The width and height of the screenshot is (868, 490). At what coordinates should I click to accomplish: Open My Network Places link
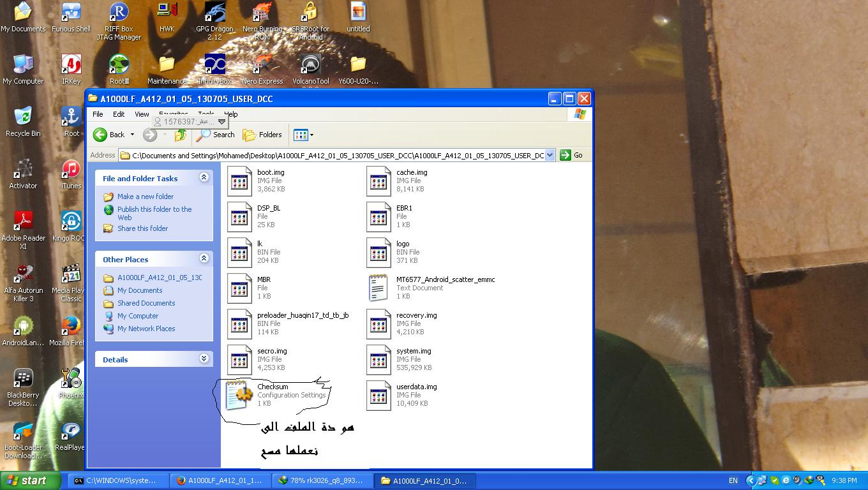coord(146,329)
